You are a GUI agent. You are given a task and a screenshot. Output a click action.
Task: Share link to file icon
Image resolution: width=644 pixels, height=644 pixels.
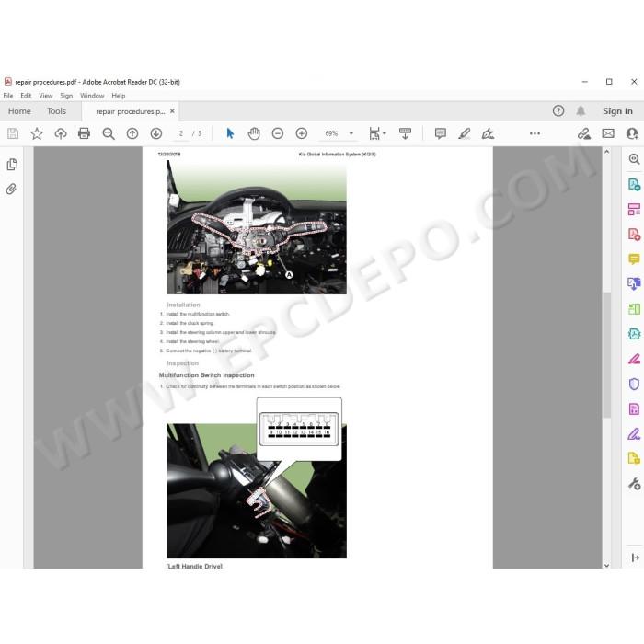tap(583, 133)
